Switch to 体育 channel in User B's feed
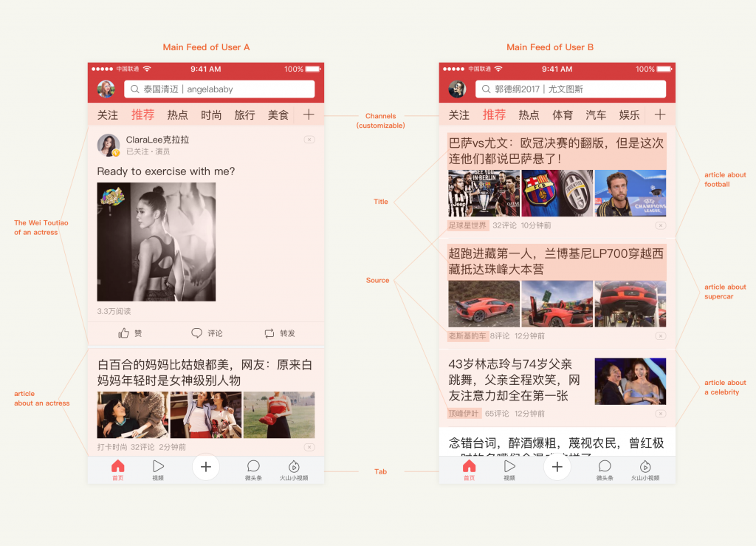756x546 pixels. coord(563,115)
